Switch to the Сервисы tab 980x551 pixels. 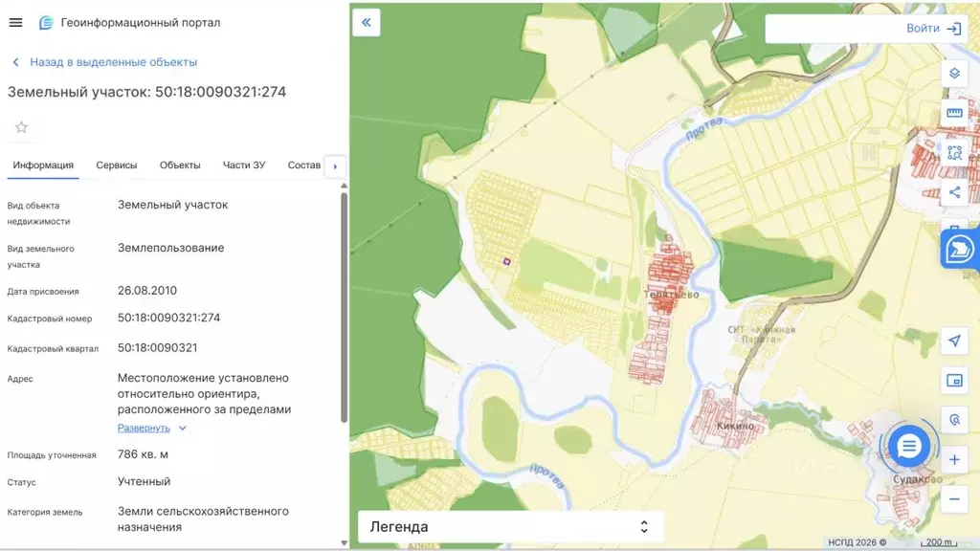pos(116,165)
